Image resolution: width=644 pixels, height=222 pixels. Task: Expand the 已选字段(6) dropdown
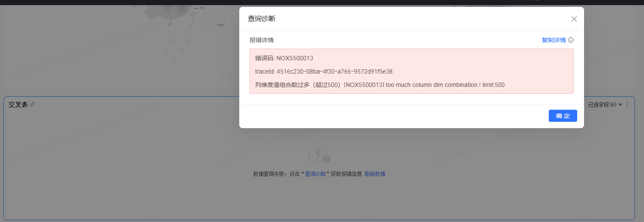(602, 105)
